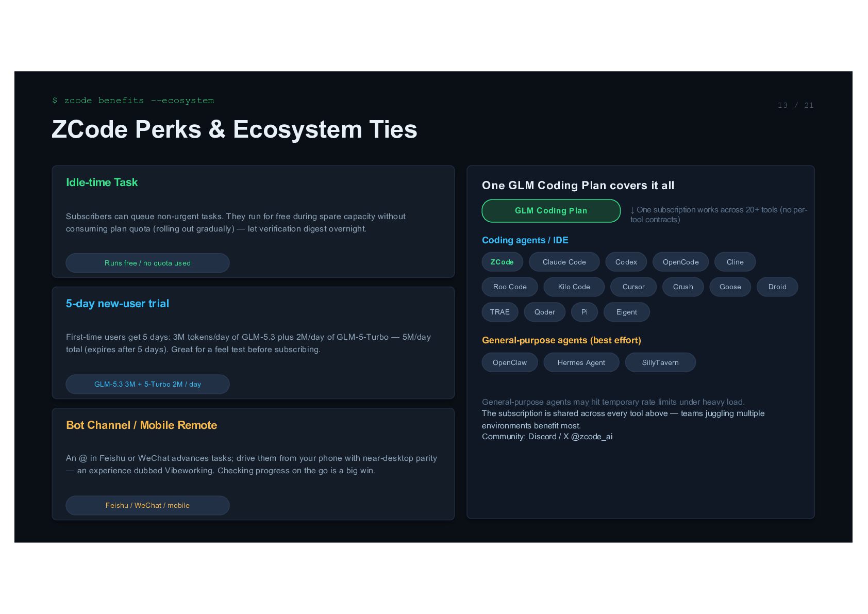Select the Droid chip

click(x=777, y=287)
